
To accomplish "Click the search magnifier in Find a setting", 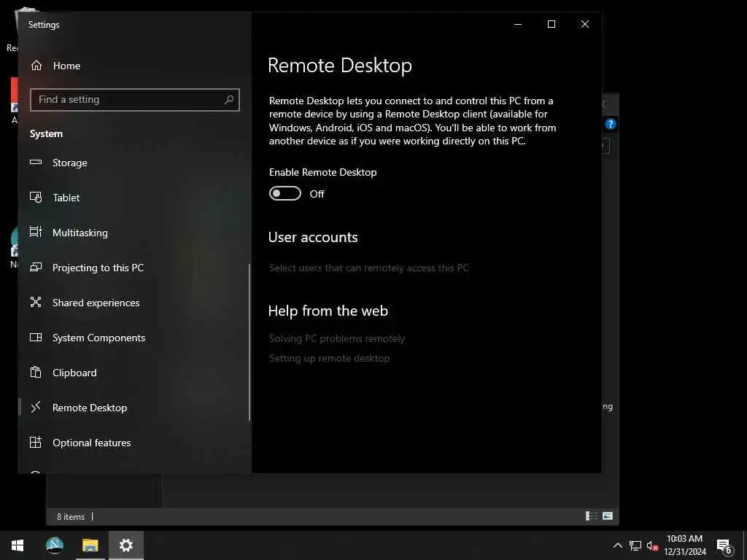I will (x=229, y=99).
